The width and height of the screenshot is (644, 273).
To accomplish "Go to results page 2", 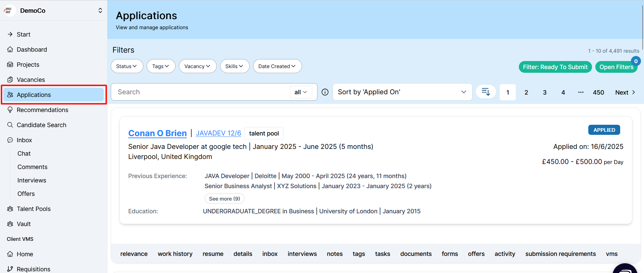I will [x=526, y=92].
